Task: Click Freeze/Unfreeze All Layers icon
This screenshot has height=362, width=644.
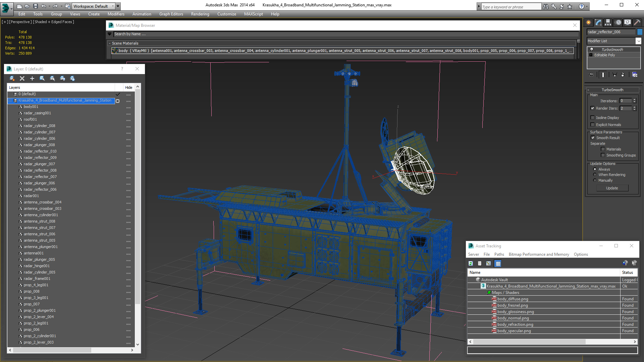Action: (x=72, y=78)
